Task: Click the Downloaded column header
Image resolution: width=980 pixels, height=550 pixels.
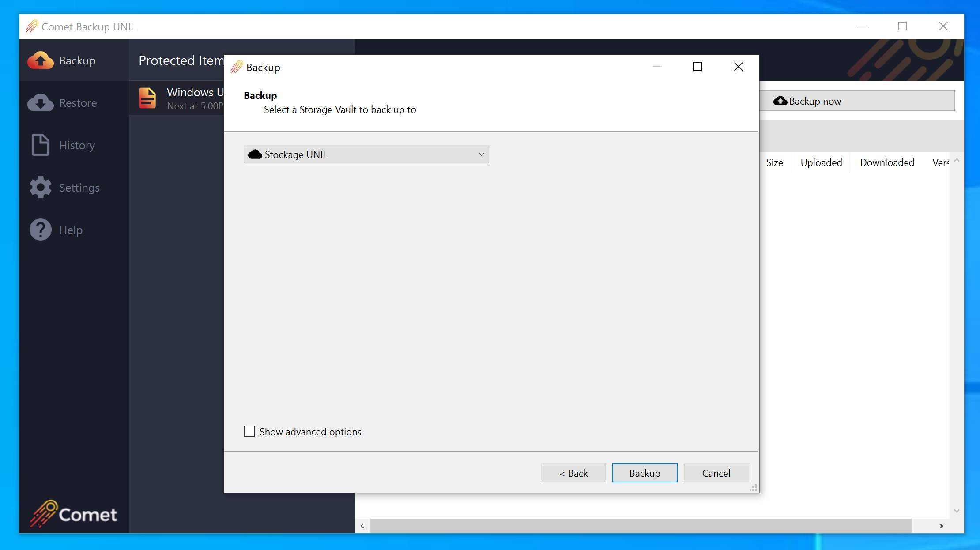Action: click(886, 162)
